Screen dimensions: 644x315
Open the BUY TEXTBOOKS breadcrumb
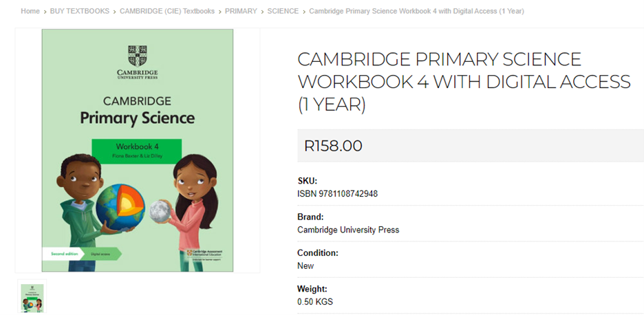[x=80, y=12]
